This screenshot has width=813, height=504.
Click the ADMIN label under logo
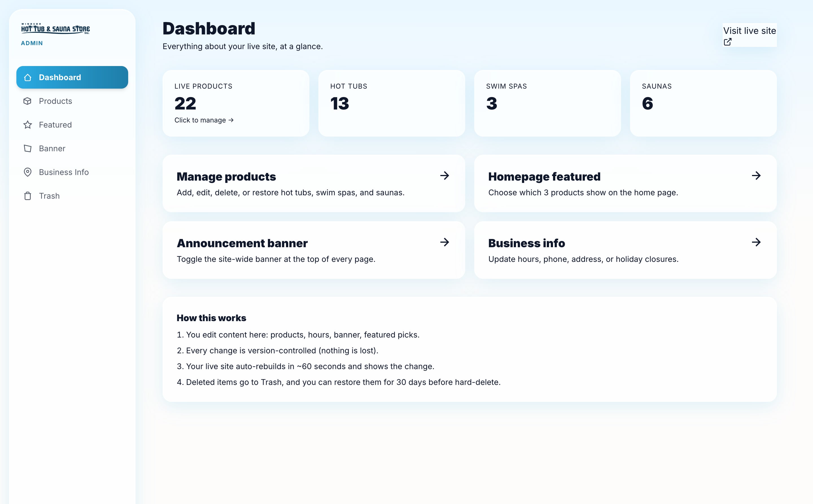[32, 43]
